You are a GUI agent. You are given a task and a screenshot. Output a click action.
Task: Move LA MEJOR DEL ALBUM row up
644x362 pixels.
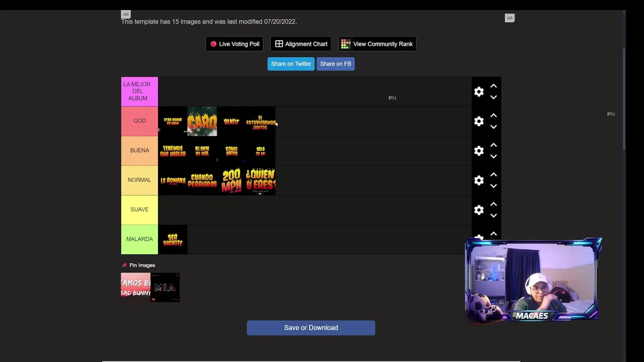[494, 86]
